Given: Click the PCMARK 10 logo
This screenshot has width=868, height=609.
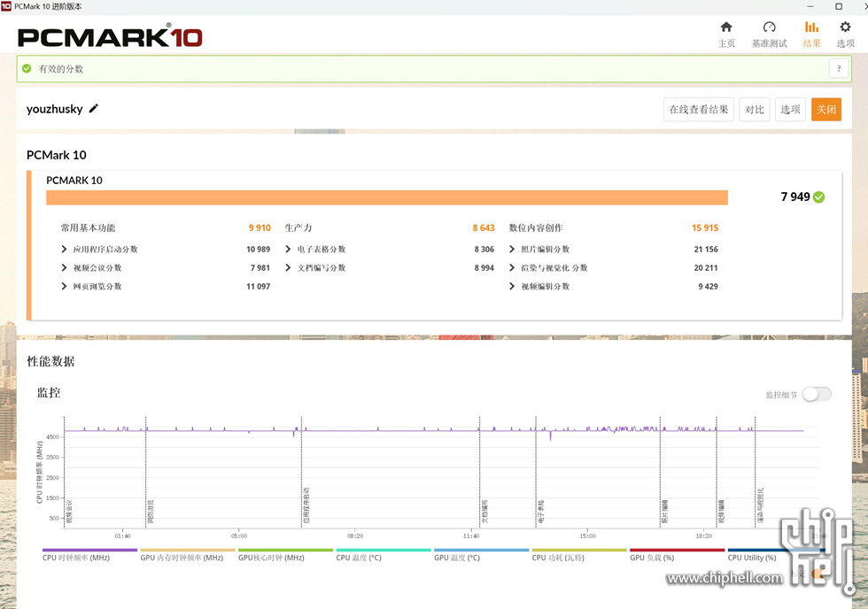Looking at the screenshot, I should coord(110,36).
